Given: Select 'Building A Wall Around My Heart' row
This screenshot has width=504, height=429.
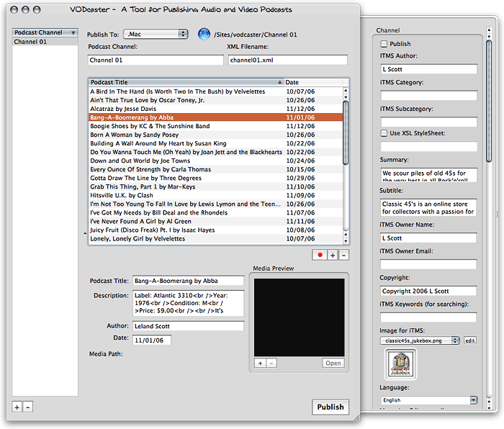Looking at the screenshot, I should tap(216, 144).
